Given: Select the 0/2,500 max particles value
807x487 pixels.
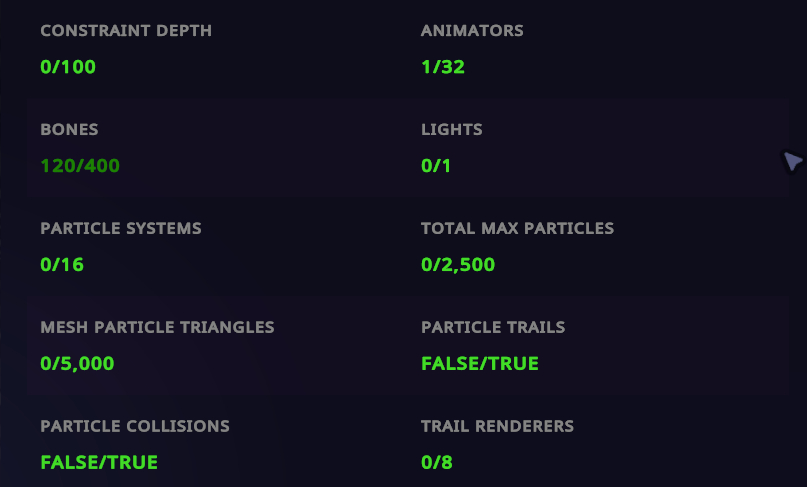Looking at the screenshot, I should (x=458, y=265).
